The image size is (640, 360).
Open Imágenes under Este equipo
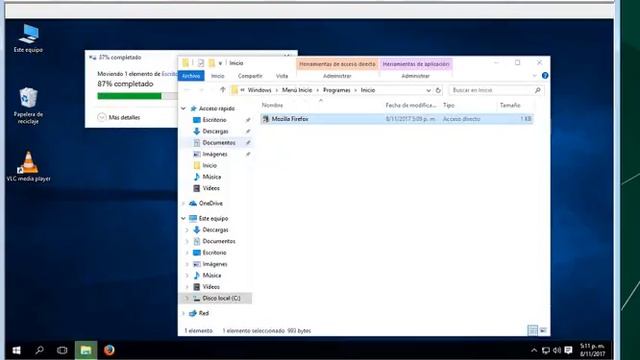click(215, 264)
